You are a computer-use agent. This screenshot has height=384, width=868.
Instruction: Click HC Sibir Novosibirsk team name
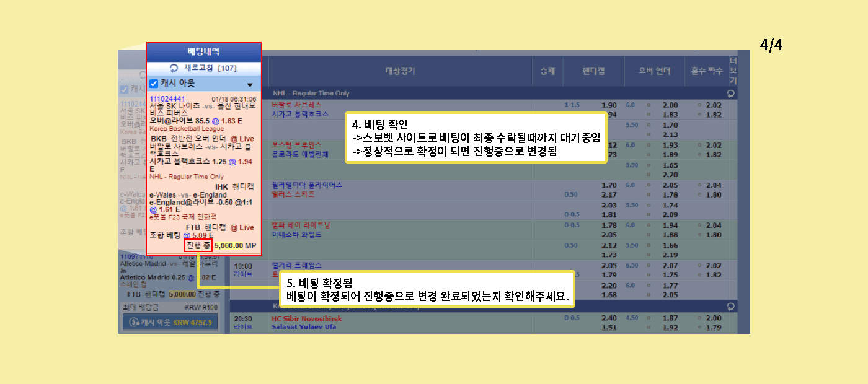[x=306, y=318]
